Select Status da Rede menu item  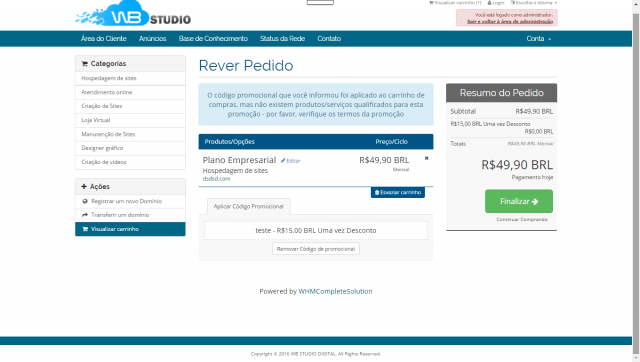click(x=282, y=39)
